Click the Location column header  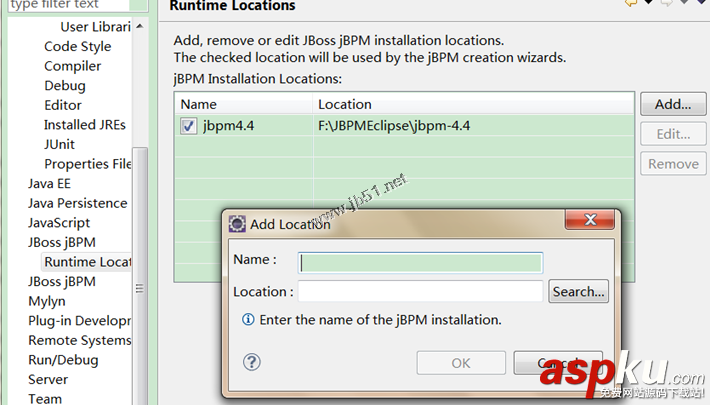point(474,104)
